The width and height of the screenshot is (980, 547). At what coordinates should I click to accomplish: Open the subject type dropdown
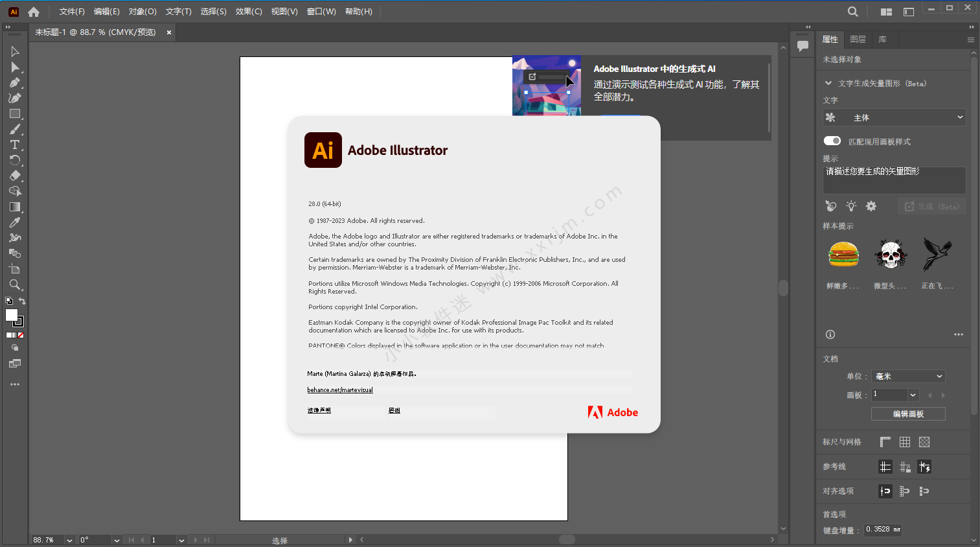pyautogui.click(x=895, y=118)
